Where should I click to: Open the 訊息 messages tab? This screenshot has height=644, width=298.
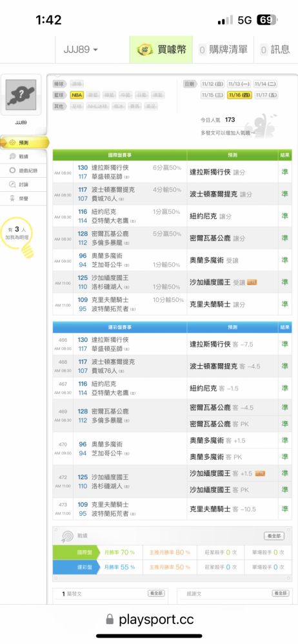tap(275, 50)
